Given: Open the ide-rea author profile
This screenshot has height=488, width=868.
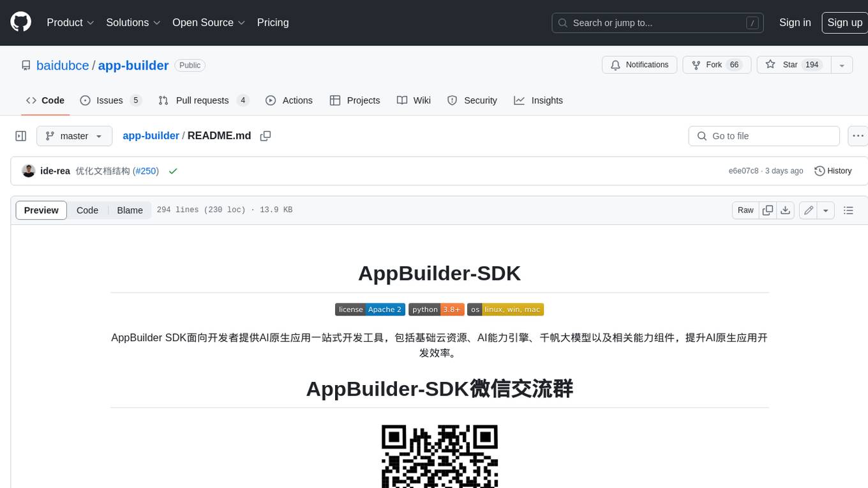Looking at the screenshot, I should [x=55, y=171].
